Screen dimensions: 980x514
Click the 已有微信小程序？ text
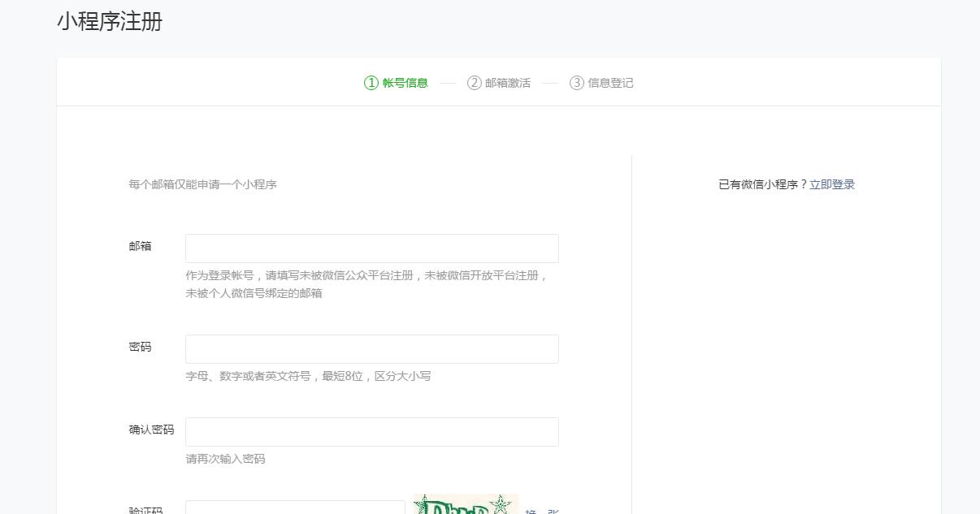click(763, 184)
